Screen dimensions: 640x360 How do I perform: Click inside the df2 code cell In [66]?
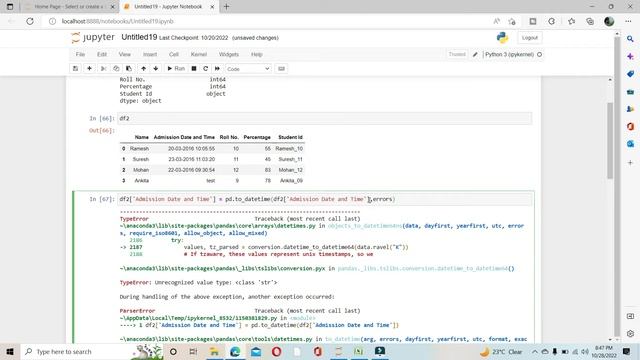click(324, 118)
